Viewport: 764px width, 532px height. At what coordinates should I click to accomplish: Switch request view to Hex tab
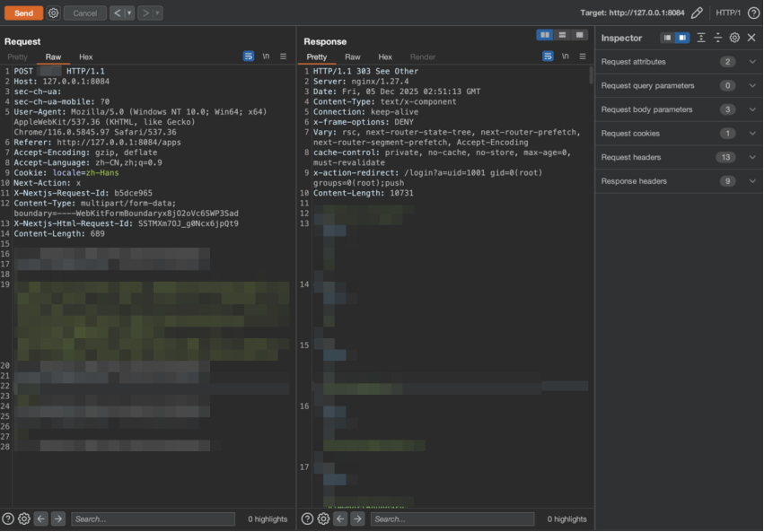pyautogui.click(x=86, y=57)
